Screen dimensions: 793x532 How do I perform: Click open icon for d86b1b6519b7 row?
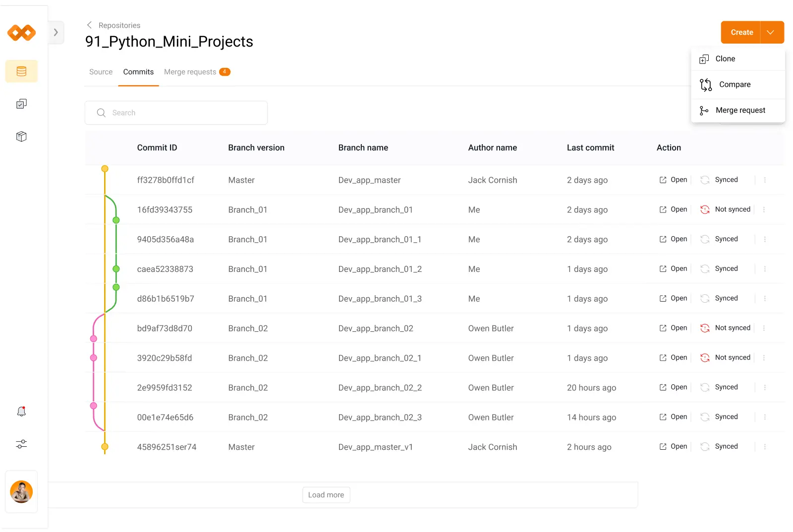663,299
